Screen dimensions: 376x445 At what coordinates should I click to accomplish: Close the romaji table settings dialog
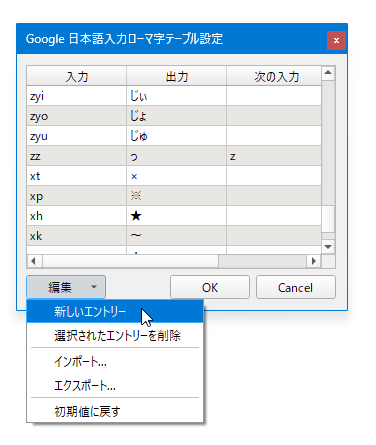pos(336,40)
